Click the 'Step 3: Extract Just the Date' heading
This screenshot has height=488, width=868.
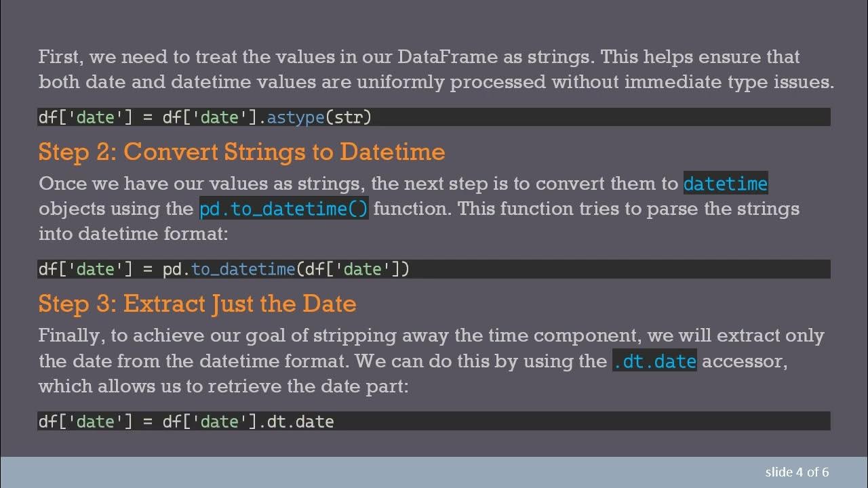[197, 304]
